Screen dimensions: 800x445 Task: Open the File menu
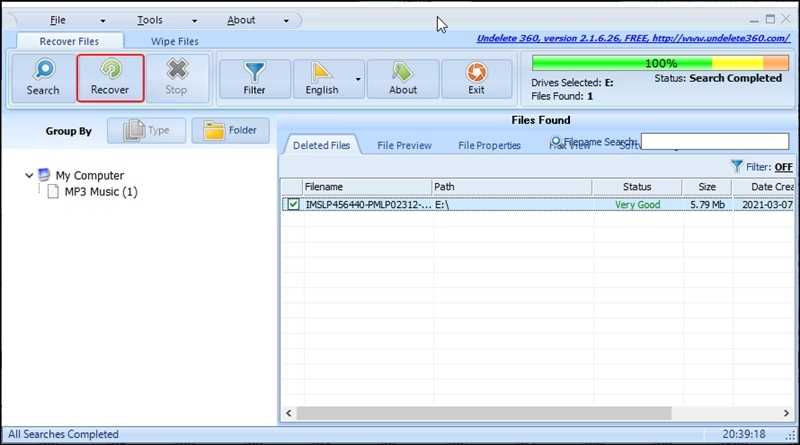(x=58, y=20)
